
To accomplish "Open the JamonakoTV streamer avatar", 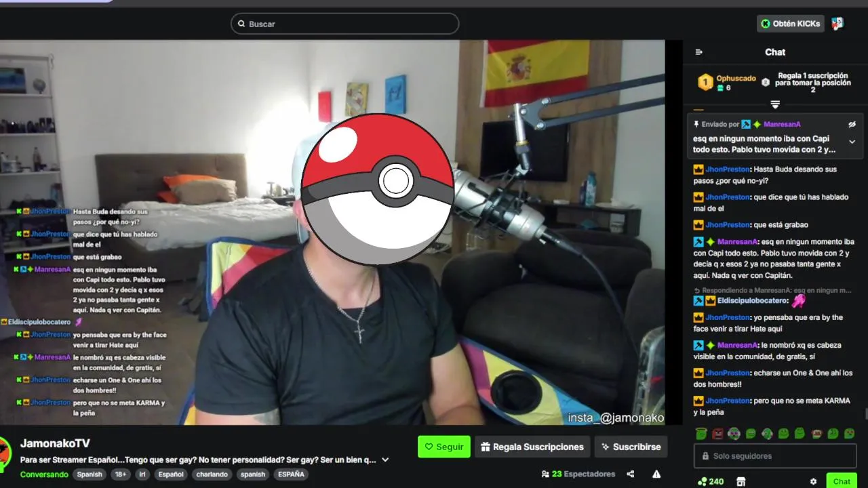I will [5, 455].
